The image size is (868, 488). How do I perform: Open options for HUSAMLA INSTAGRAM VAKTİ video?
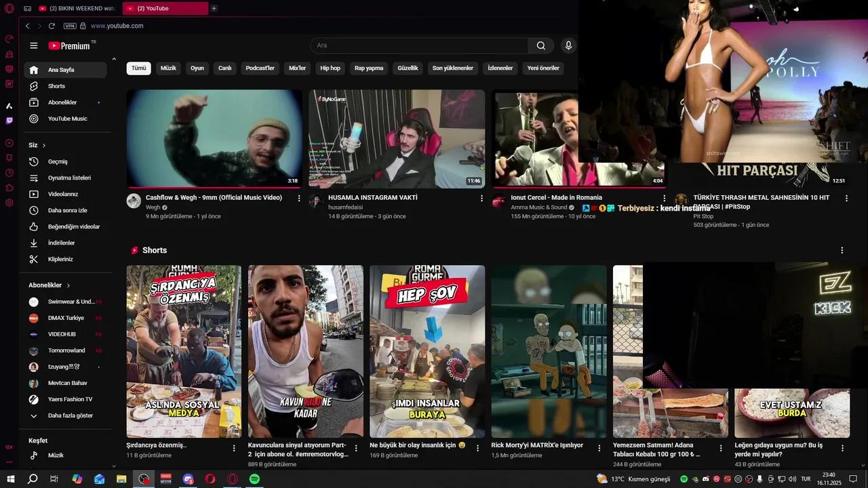[481, 199]
